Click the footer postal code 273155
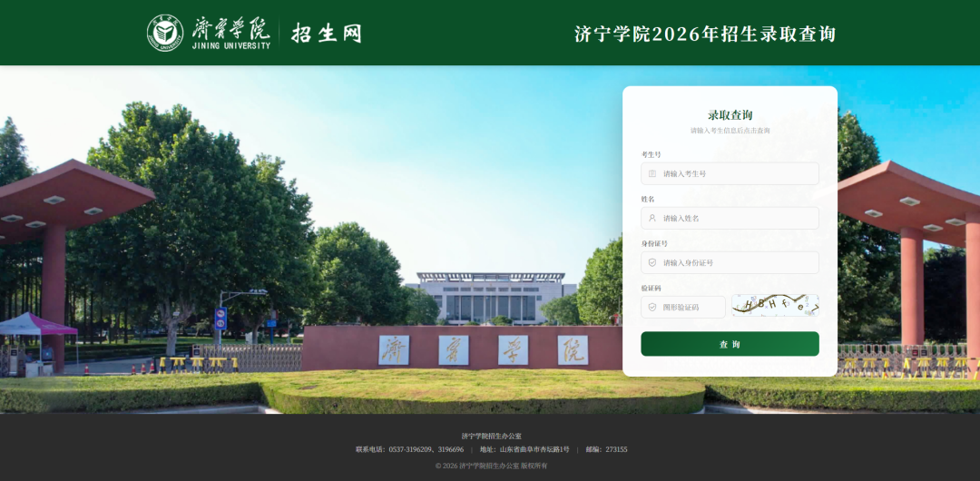This screenshot has width=980, height=481. pyautogui.click(x=616, y=449)
